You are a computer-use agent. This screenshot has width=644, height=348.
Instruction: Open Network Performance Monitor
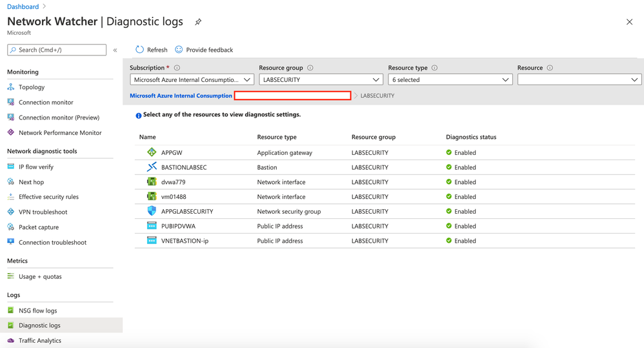60,133
